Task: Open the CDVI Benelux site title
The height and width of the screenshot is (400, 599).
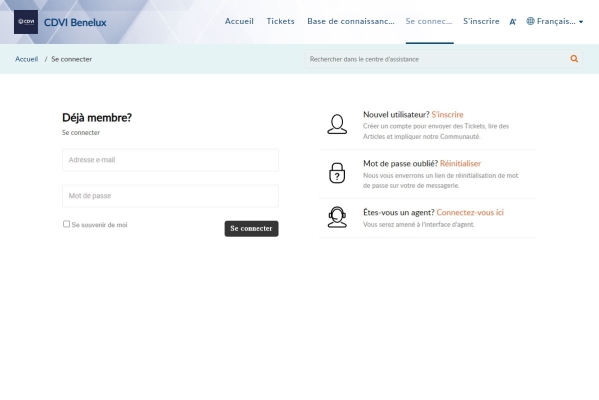Action: click(75, 23)
